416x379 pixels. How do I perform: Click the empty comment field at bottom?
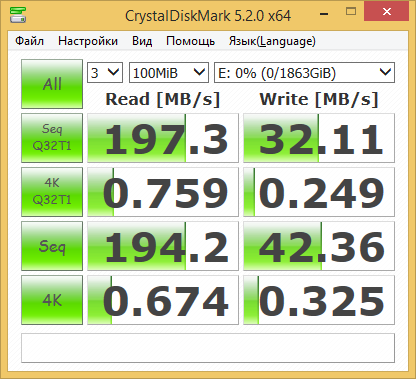click(208, 348)
